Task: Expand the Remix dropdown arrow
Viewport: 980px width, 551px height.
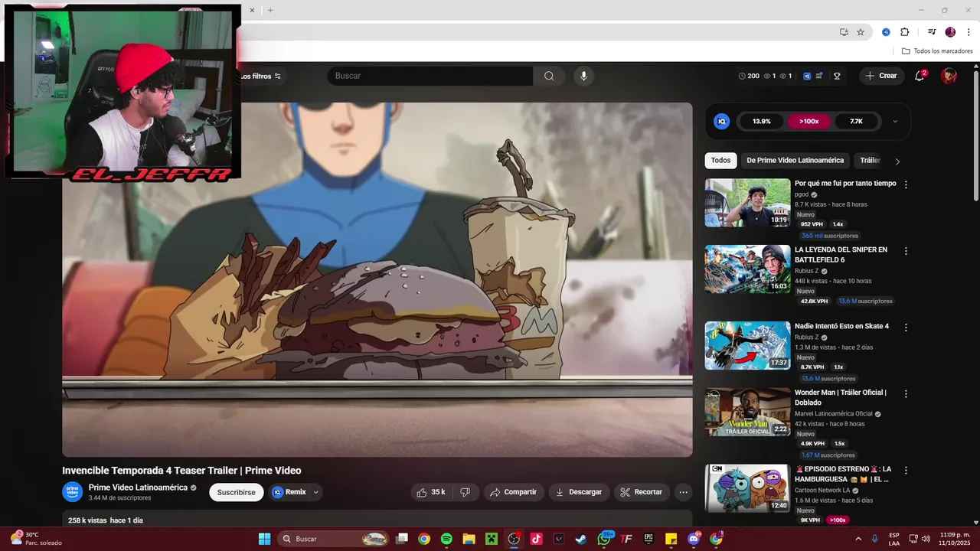Action: click(315, 492)
